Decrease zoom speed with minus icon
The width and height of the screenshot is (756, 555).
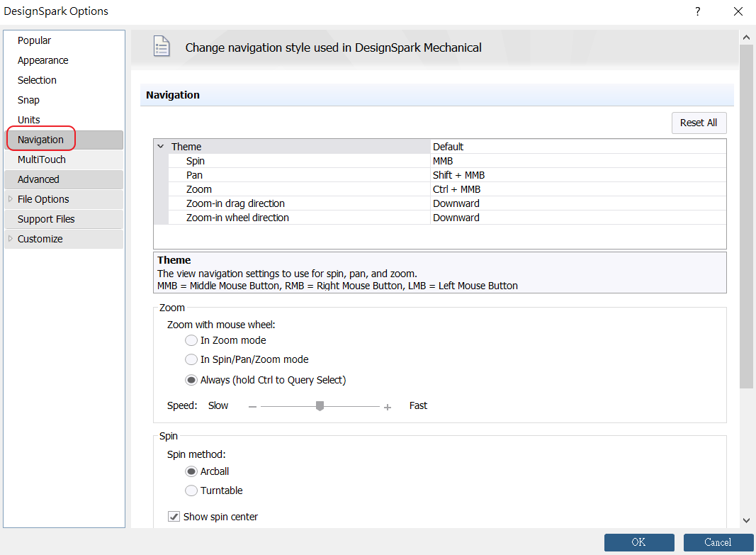tap(253, 407)
